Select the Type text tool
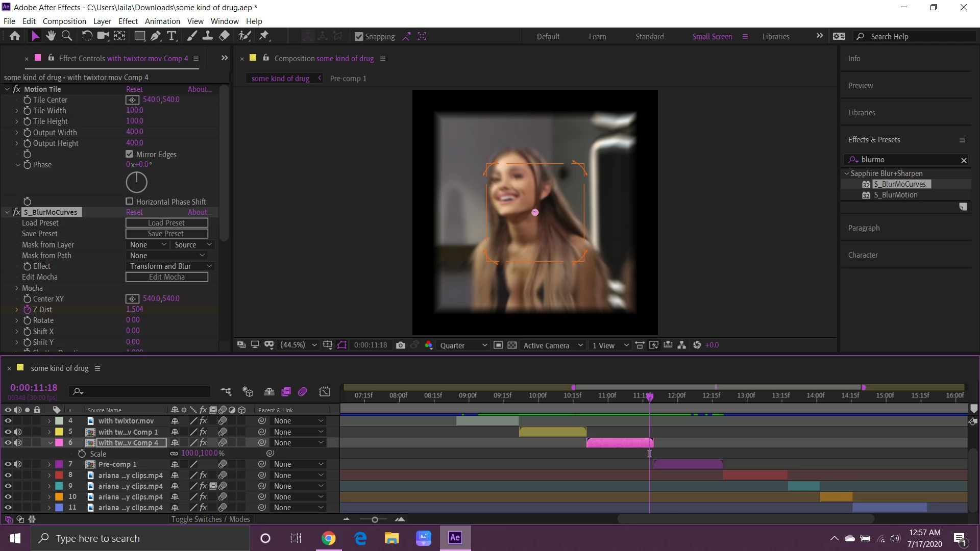980x551 pixels. click(172, 36)
